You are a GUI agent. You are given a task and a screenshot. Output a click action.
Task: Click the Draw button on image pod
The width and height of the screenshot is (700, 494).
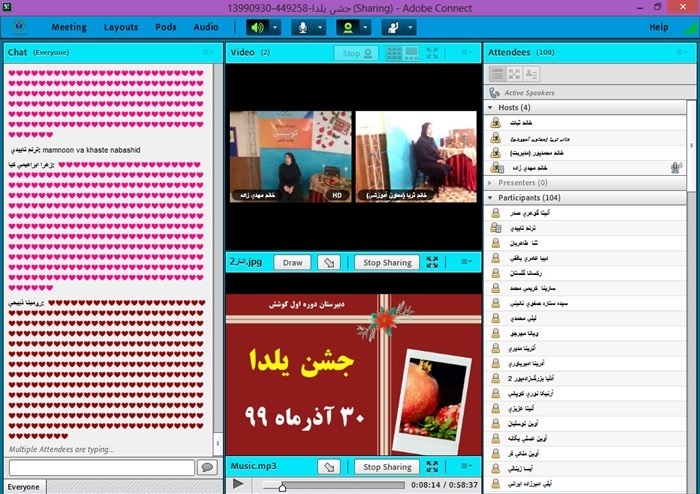click(x=292, y=262)
